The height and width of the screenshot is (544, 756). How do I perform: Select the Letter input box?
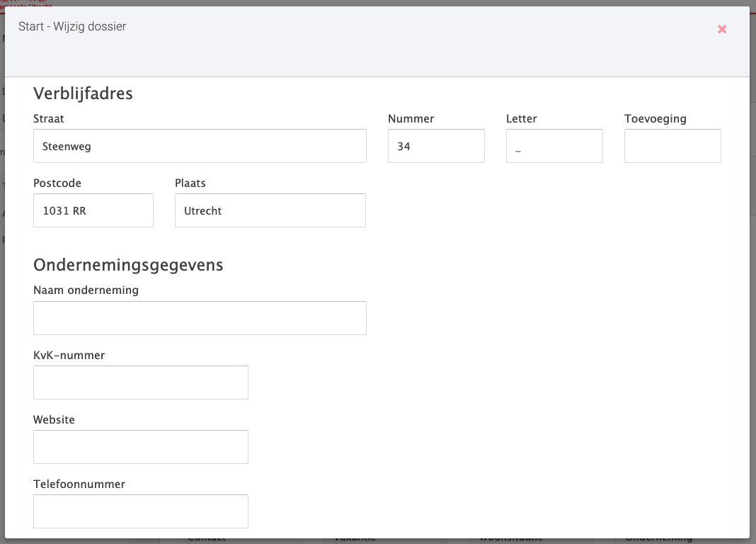(x=554, y=146)
